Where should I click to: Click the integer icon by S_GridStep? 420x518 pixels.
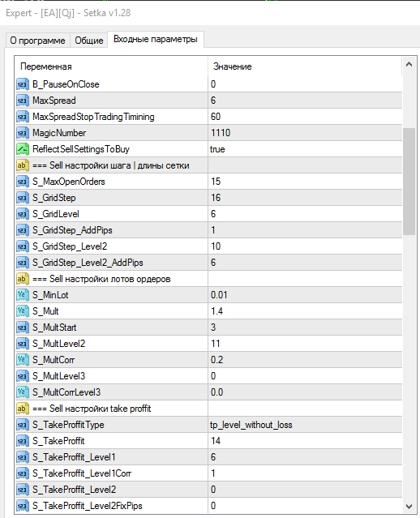pos(23,198)
